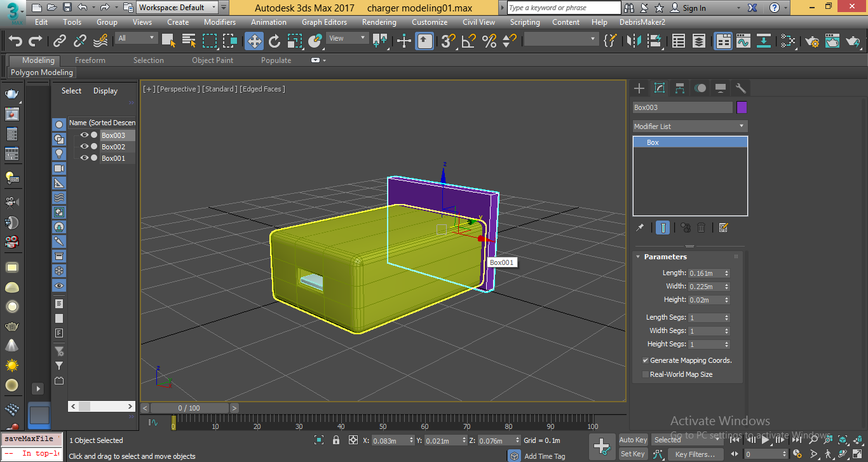Toggle visibility eye of Box001
868x462 pixels.
[x=84, y=158]
